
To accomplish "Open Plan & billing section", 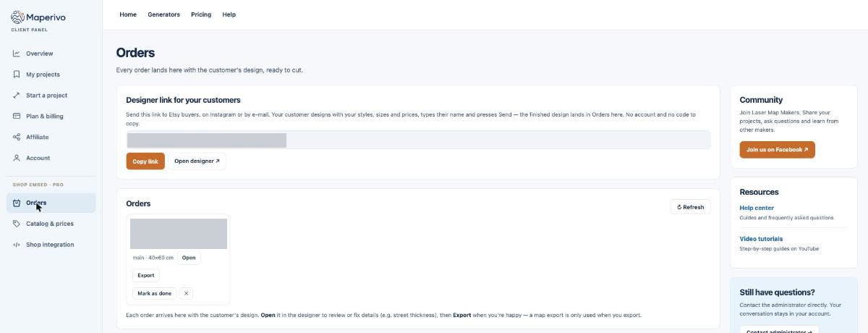I will (51, 117).
